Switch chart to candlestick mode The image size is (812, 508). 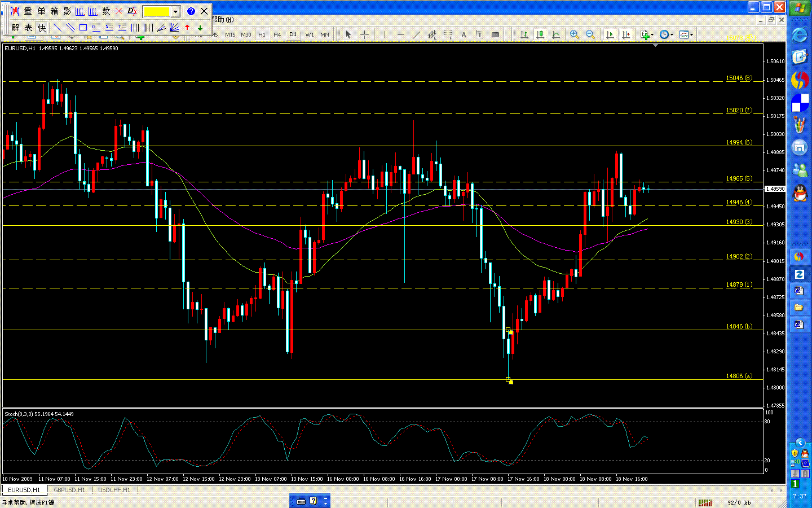[x=540, y=35]
